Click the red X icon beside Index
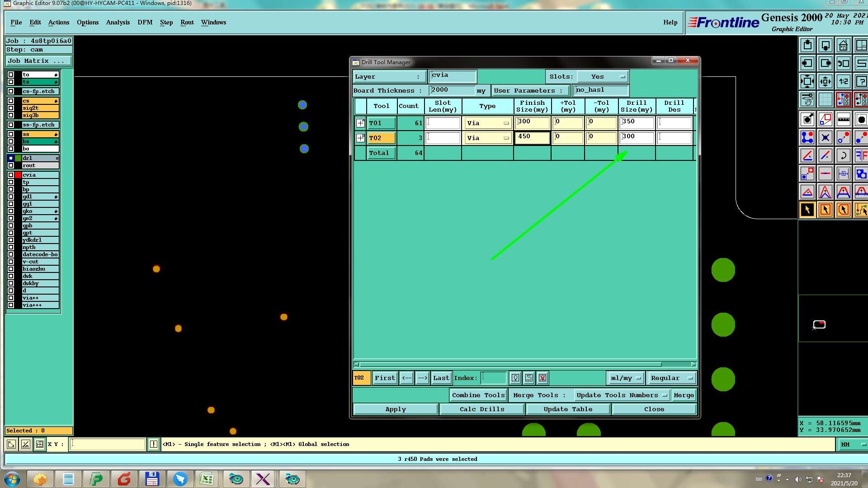Screen dimensions: 868x488 542,378
